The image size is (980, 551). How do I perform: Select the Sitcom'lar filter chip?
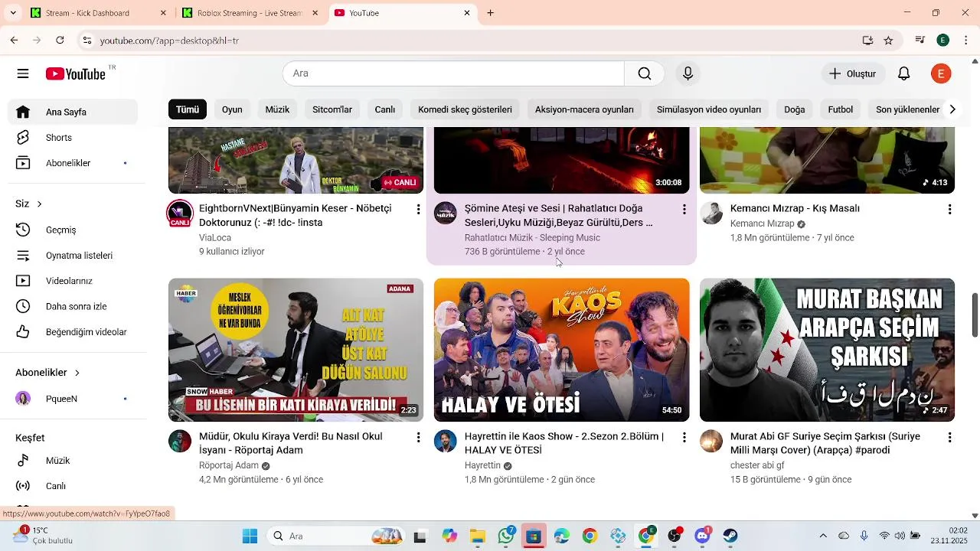(332, 109)
